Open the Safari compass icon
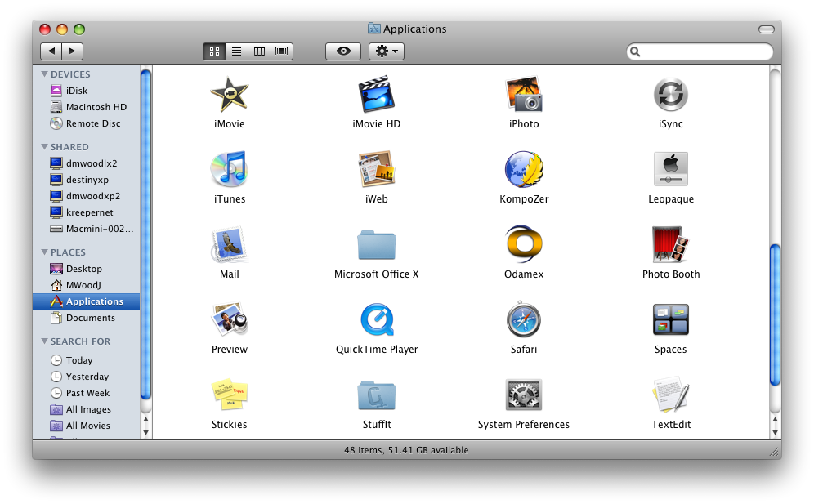Image resolution: width=814 pixels, height=504 pixels. click(x=524, y=320)
